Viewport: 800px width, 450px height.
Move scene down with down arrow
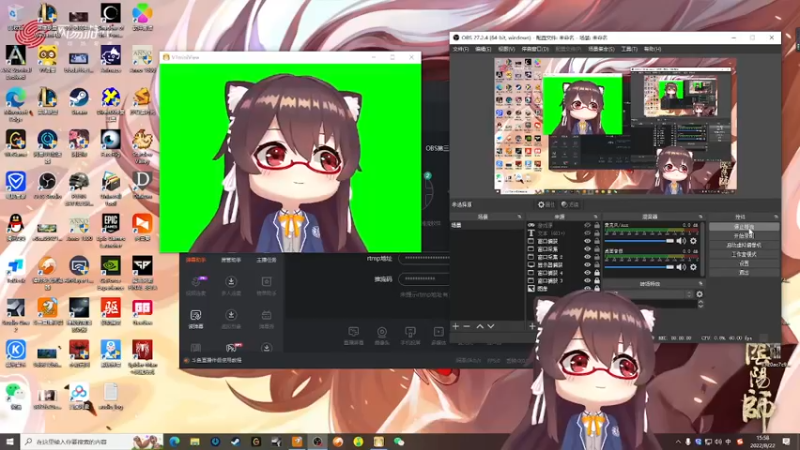(491, 326)
